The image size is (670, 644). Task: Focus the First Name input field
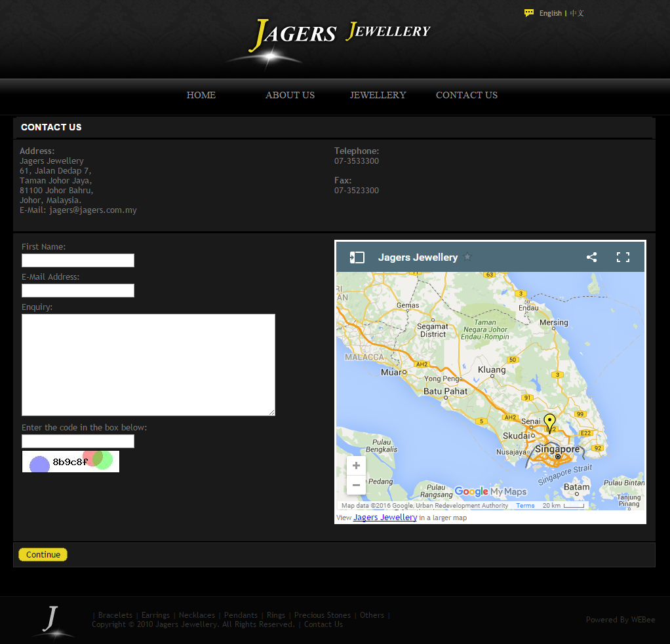(78, 261)
